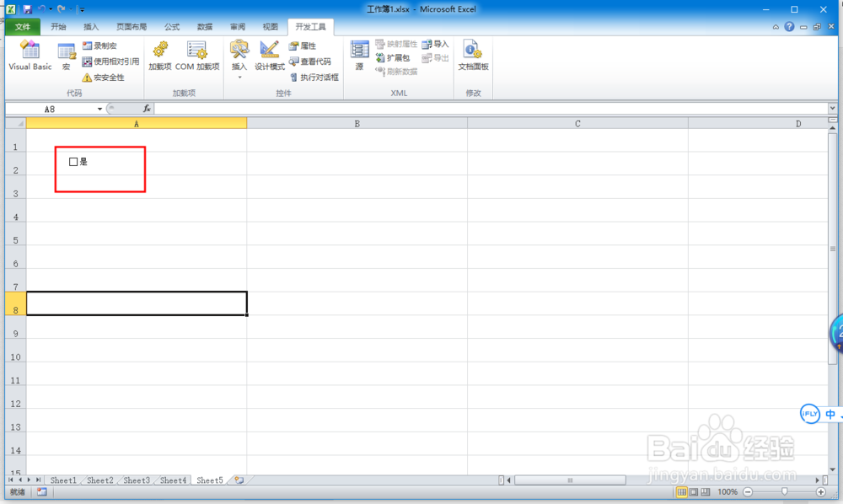843x504 pixels.
Task: Switch to Sheet4 tab
Action: click(x=173, y=480)
